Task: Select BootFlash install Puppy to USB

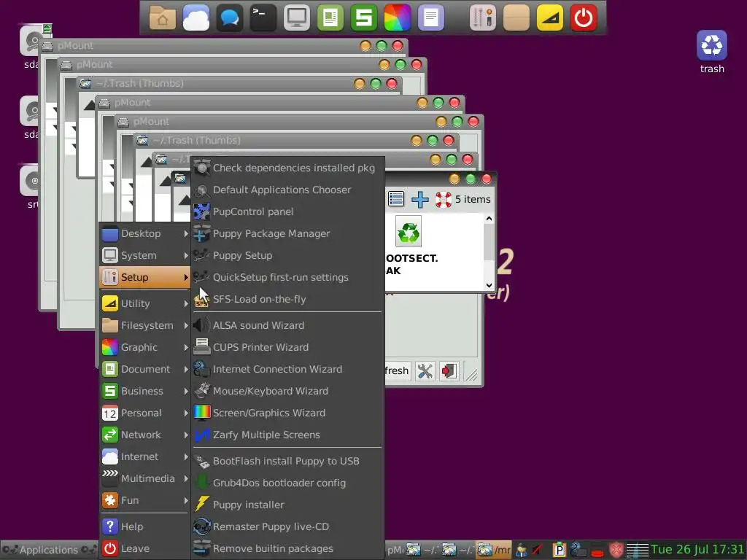Action: pyautogui.click(x=287, y=461)
